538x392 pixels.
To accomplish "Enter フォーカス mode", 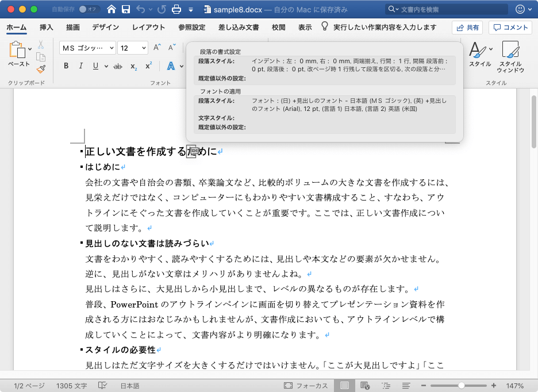I will click(306, 386).
